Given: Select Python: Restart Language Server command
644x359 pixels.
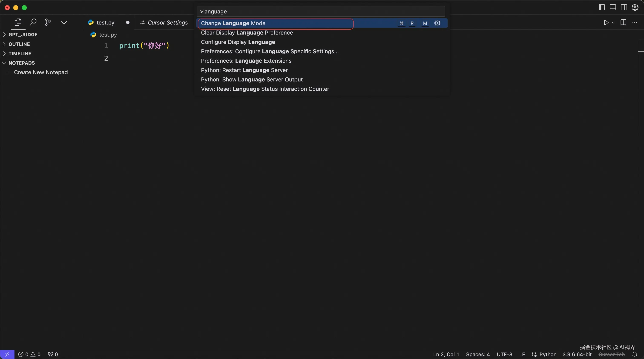Looking at the screenshot, I should click(x=244, y=70).
